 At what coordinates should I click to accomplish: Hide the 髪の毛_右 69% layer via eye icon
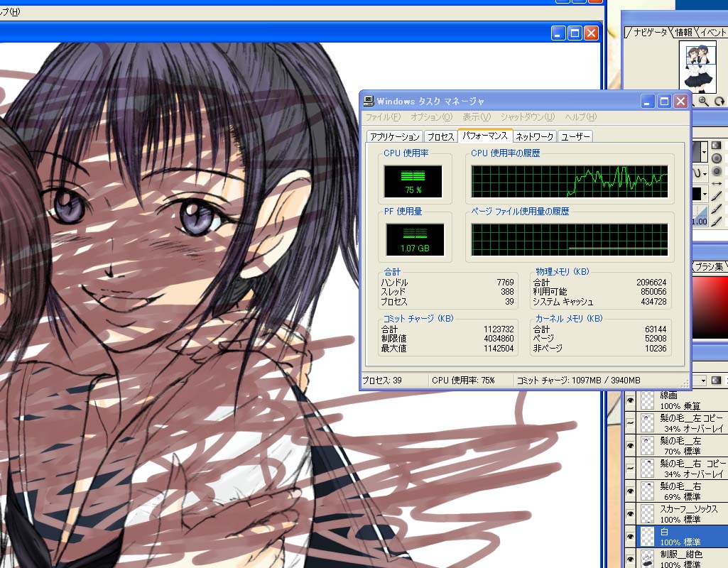630,491
